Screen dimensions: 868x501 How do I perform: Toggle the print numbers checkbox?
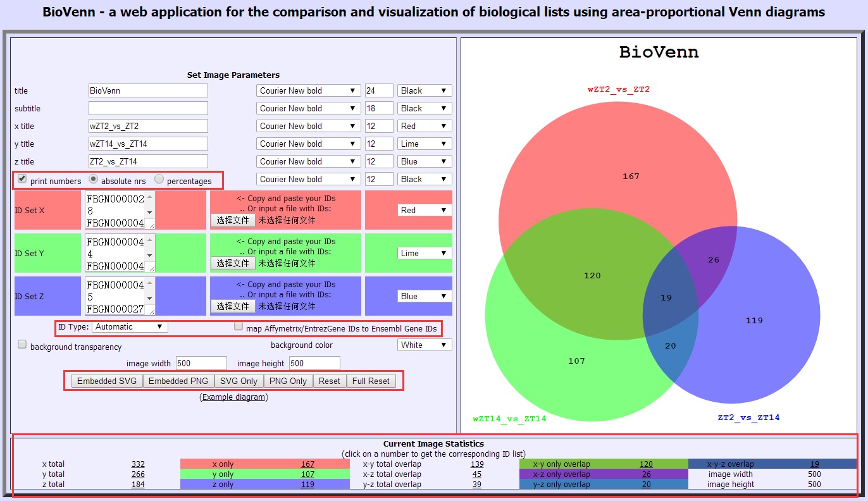coord(22,179)
